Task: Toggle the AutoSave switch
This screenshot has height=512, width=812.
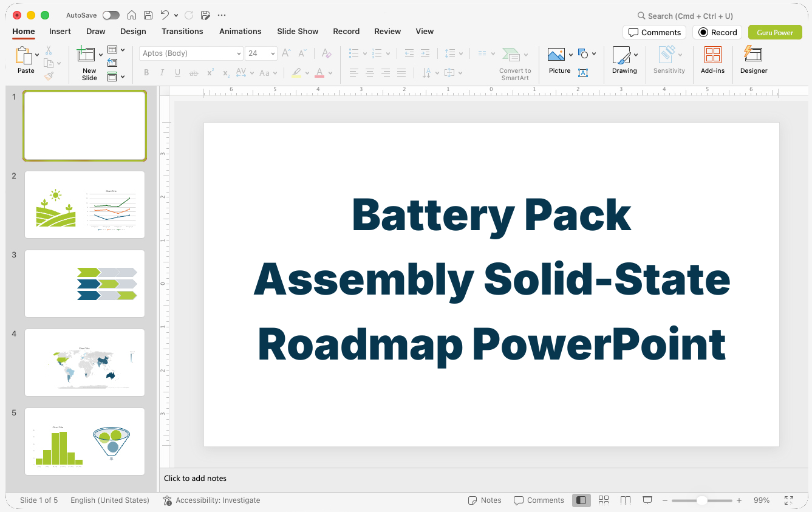Action: [111, 15]
